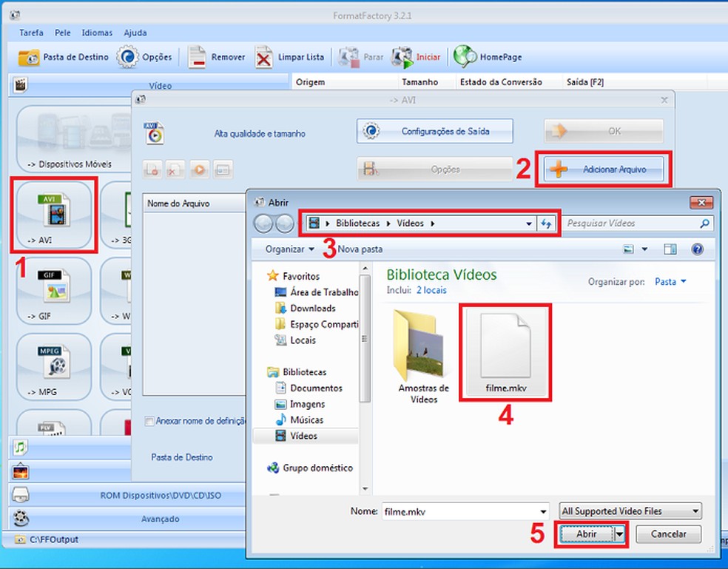Select Locais in Favoritos

tap(295, 340)
